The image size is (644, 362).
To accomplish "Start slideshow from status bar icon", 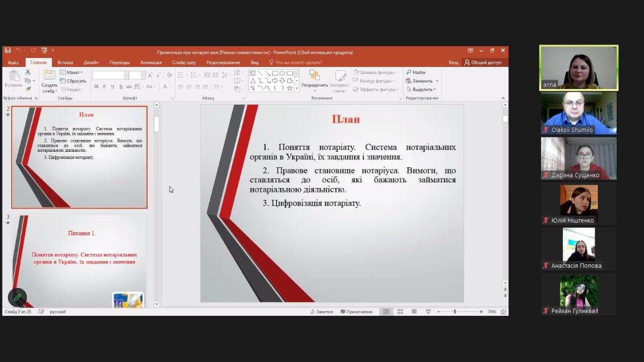I will point(428,312).
